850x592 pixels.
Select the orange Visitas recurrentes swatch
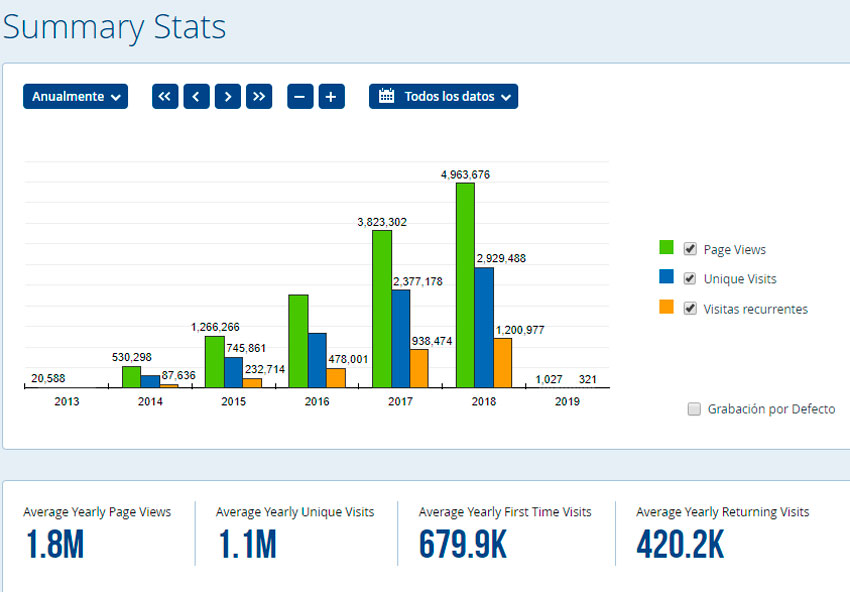pos(666,308)
